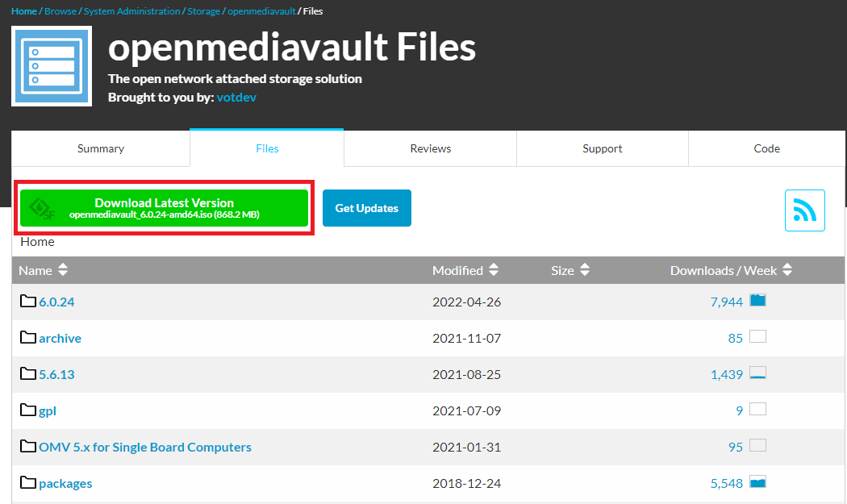Image resolution: width=847 pixels, height=504 pixels.
Task: Click the folder icon beside 5.6.13
Action: click(x=28, y=373)
